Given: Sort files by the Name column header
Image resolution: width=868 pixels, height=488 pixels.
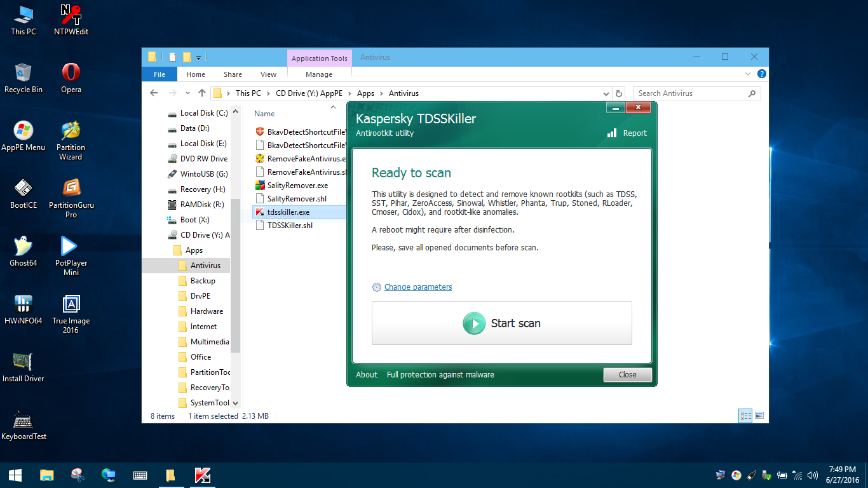Looking at the screenshot, I should point(264,114).
